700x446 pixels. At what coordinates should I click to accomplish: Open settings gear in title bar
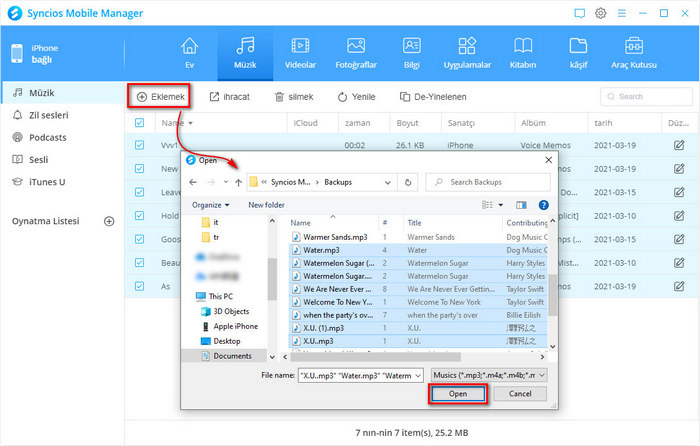[x=600, y=13]
